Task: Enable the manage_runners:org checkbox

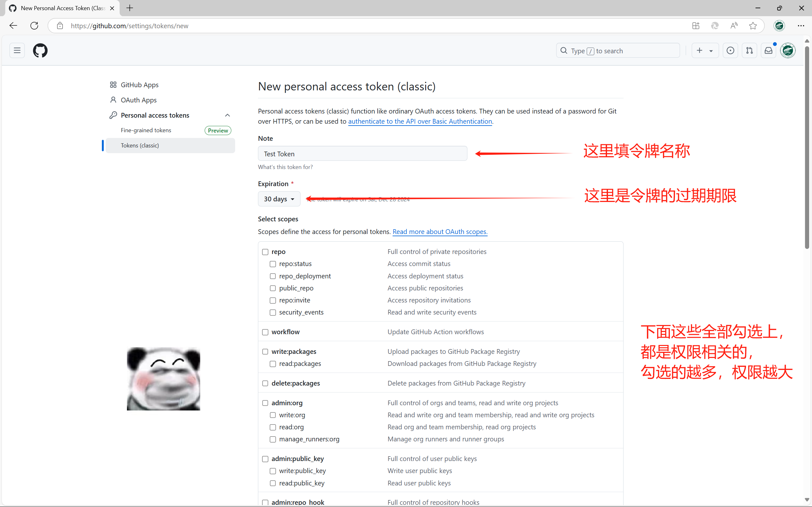Action: pos(273,439)
